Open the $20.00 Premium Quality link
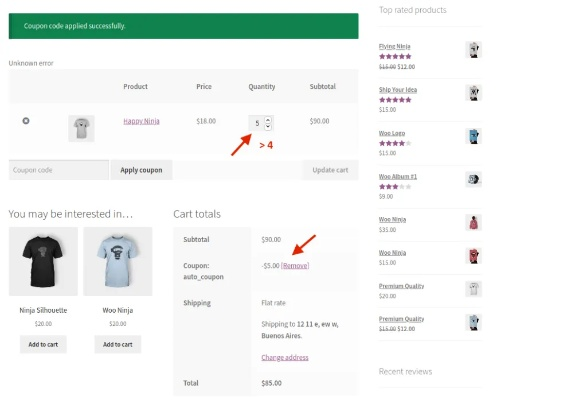587x400 pixels. click(x=402, y=286)
